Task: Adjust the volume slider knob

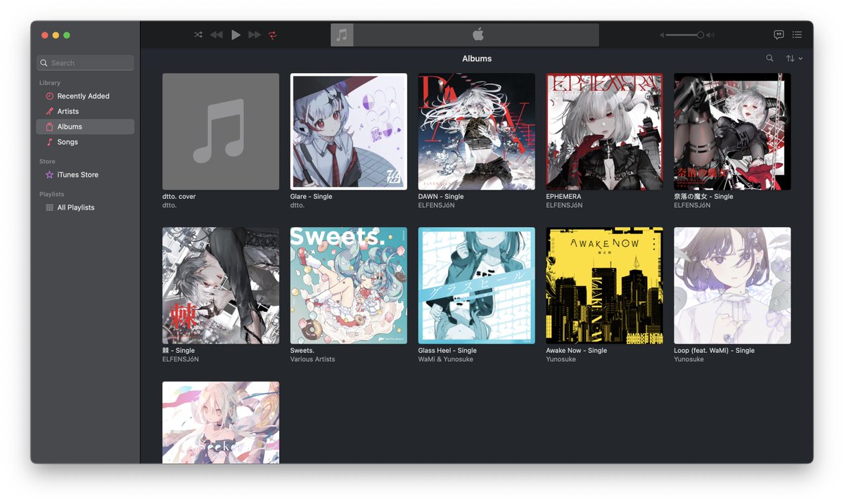Action: click(x=700, y=35)
